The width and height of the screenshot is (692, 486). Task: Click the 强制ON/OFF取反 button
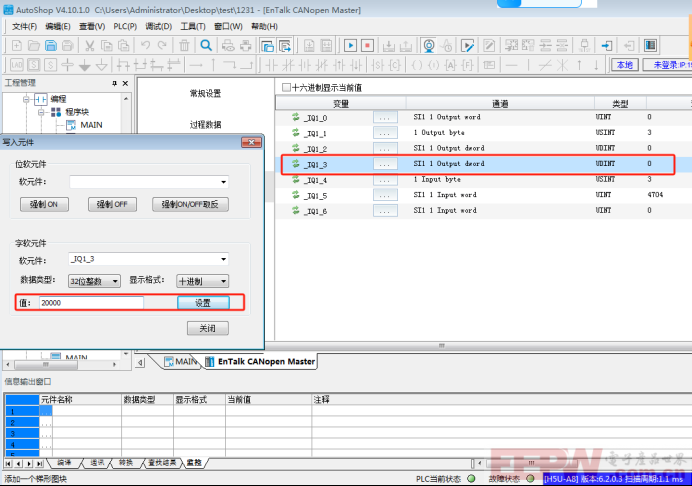190,204
